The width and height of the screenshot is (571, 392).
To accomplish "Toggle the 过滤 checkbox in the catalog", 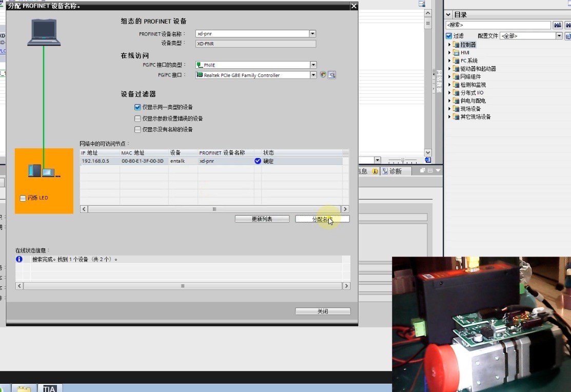I will (449, 36).
